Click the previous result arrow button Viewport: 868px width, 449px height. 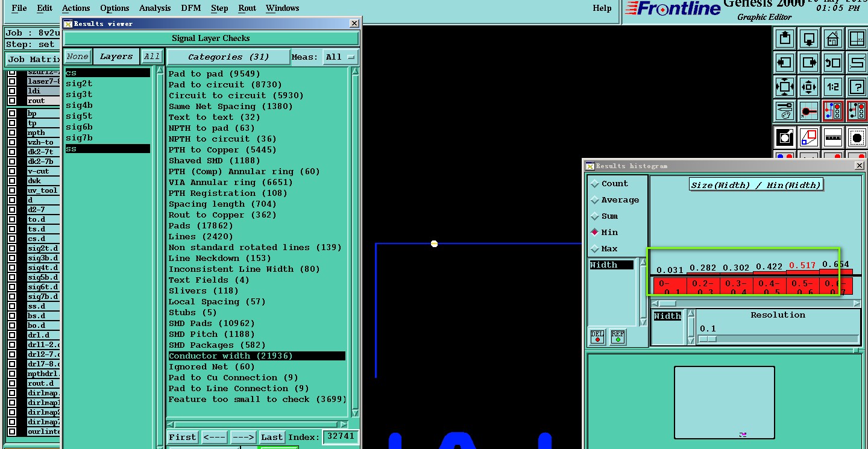pos(215,438)
